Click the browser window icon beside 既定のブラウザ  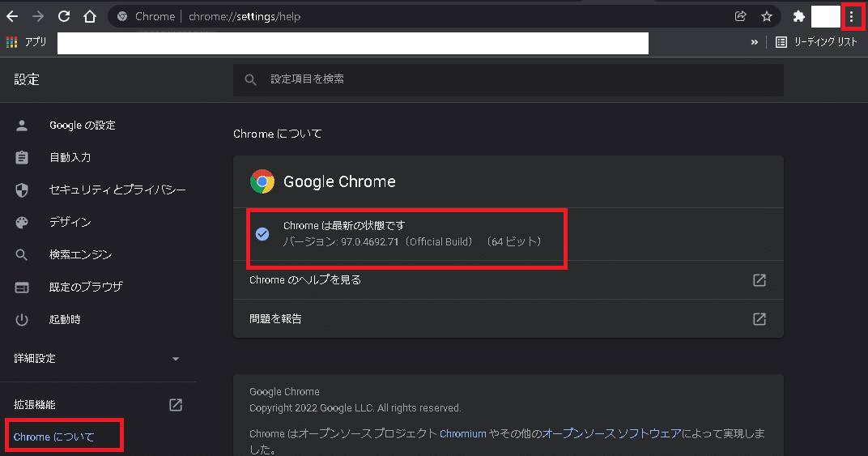pyautogui.click(x=22, y=287)
